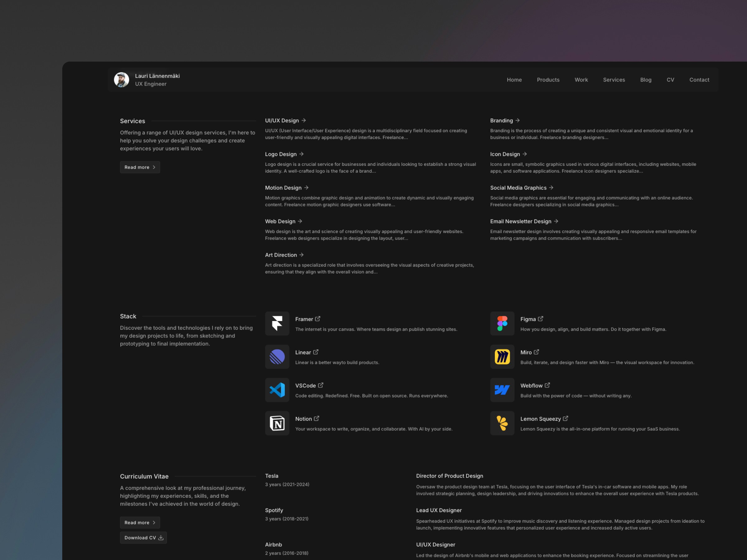This screenshot has width=747, height=560.
Task: Open the Lemon Squeezy title link
Action: (x=540, y=419)
